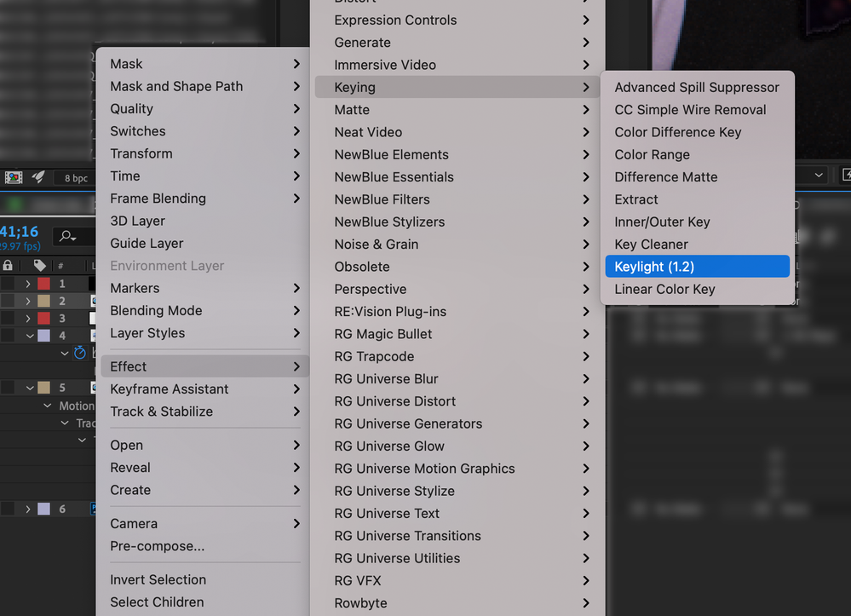The width and height of the screenshot is (851, 616).
Task: Toggle the lock for layer 5
Action: [x=7, y=388]
